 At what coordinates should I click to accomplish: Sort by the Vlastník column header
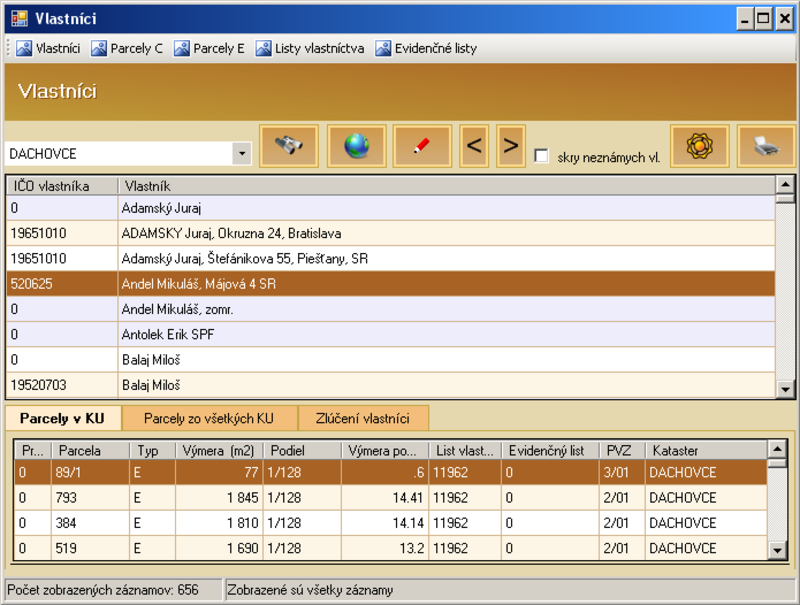coord(446,186)
